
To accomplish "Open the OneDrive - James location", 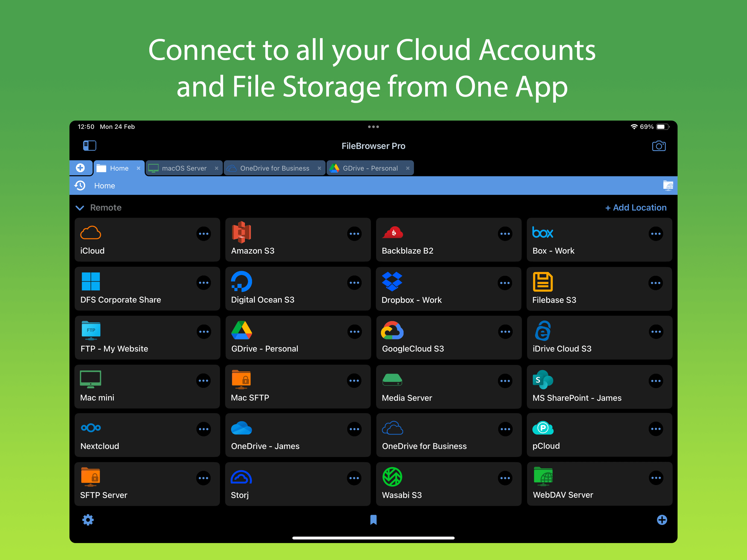I will (x=298, y=435).
